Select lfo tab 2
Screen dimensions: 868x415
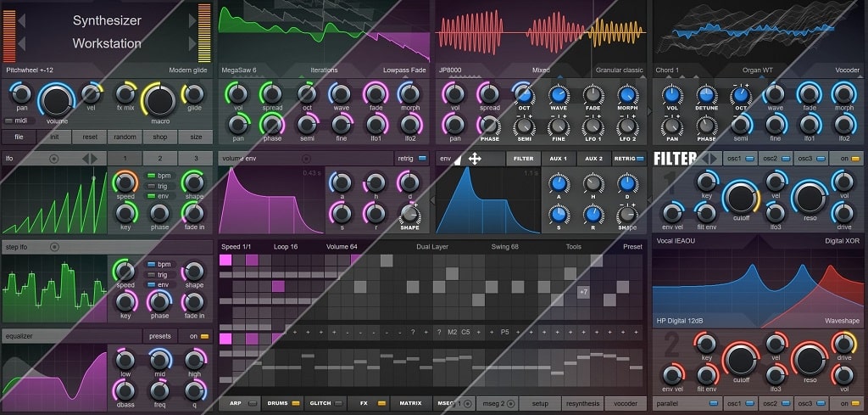pyautogui.click(x=160, y=159)
